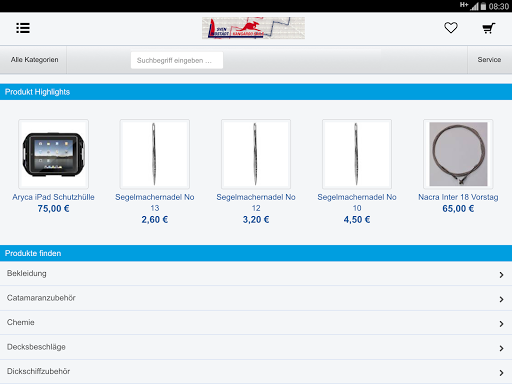Open the hamburger list menu icon
The image size is (512, 384).
(x=23, y=28)
